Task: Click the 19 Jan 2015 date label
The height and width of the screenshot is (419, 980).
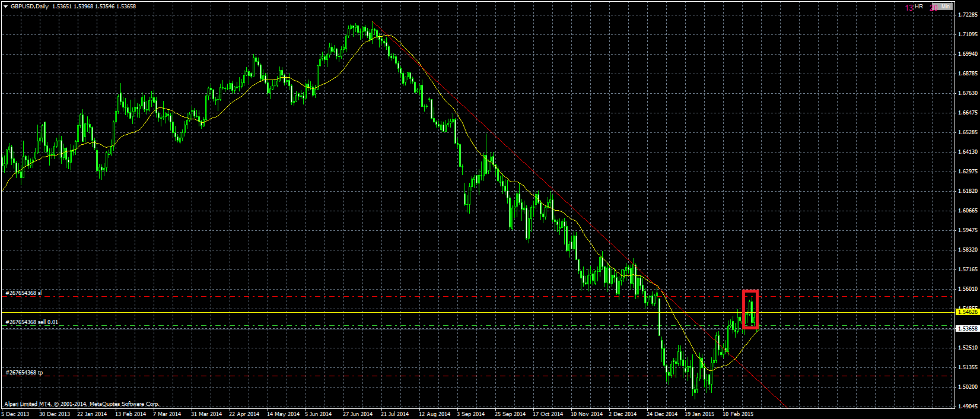Action: click(x=700, y=414)
